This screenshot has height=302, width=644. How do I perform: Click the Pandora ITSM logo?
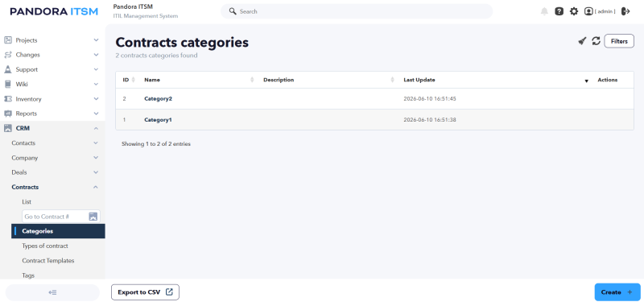54,11
